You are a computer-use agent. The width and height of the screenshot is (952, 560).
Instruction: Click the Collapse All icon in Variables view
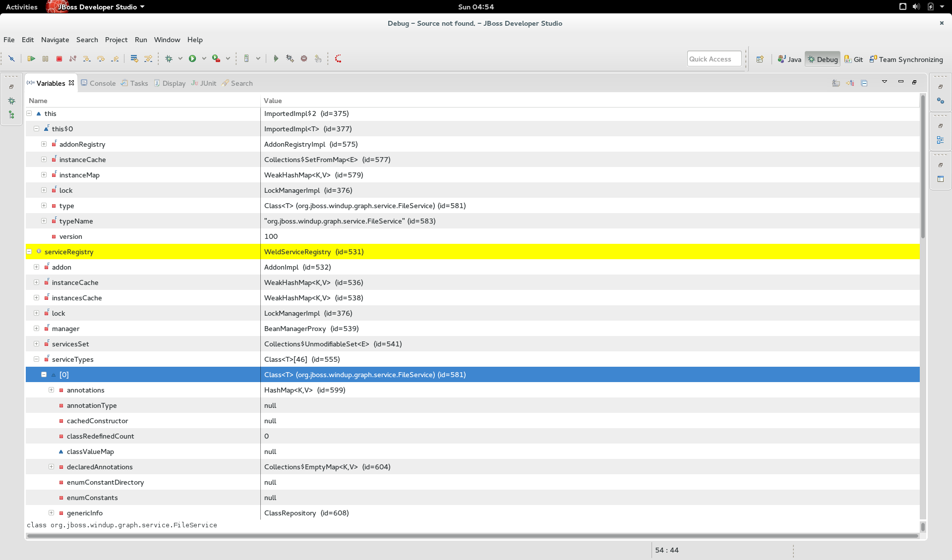(x=864, y=83)
